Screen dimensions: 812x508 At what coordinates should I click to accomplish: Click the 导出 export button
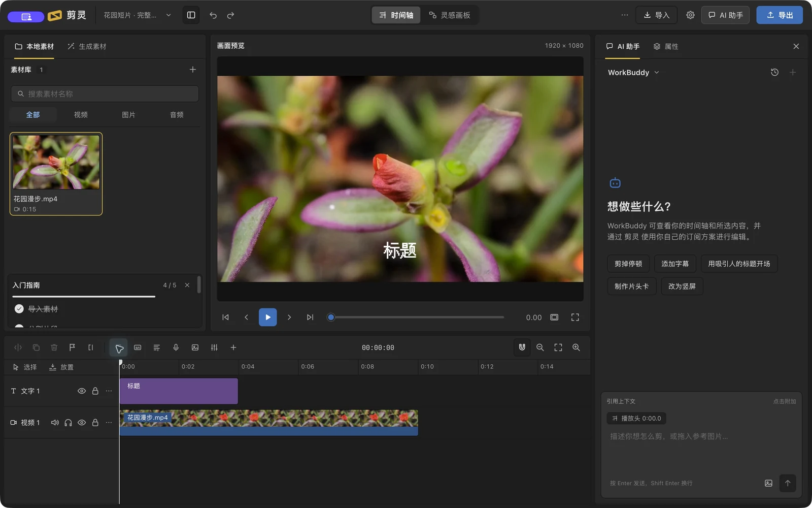tap(780, 15)
